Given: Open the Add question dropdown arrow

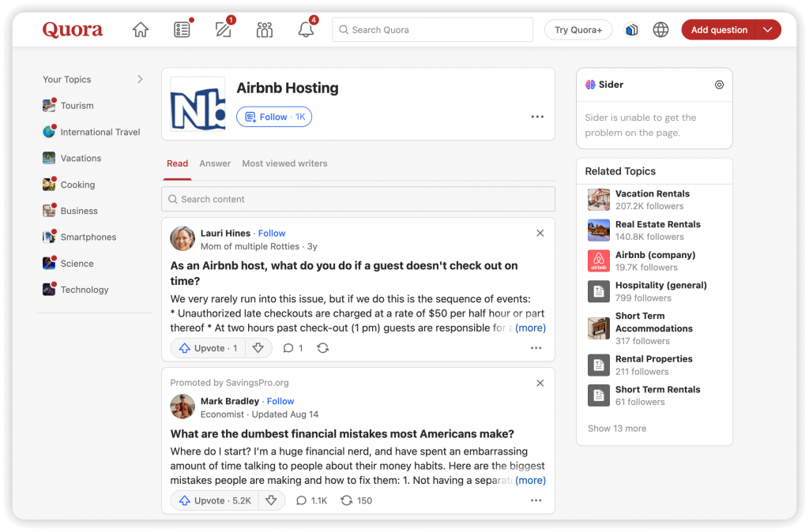Looking at the screenshot, I should tap(768, 30).
